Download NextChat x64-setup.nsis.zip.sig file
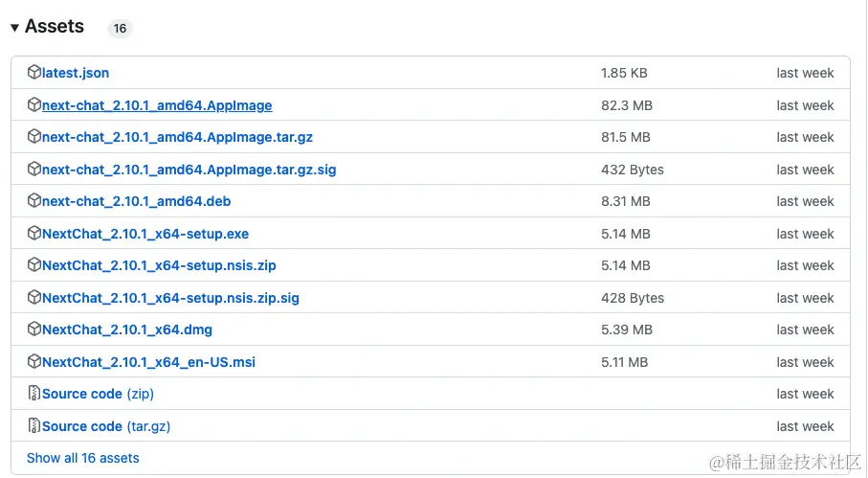868x478 pixels. pos(170,298)
